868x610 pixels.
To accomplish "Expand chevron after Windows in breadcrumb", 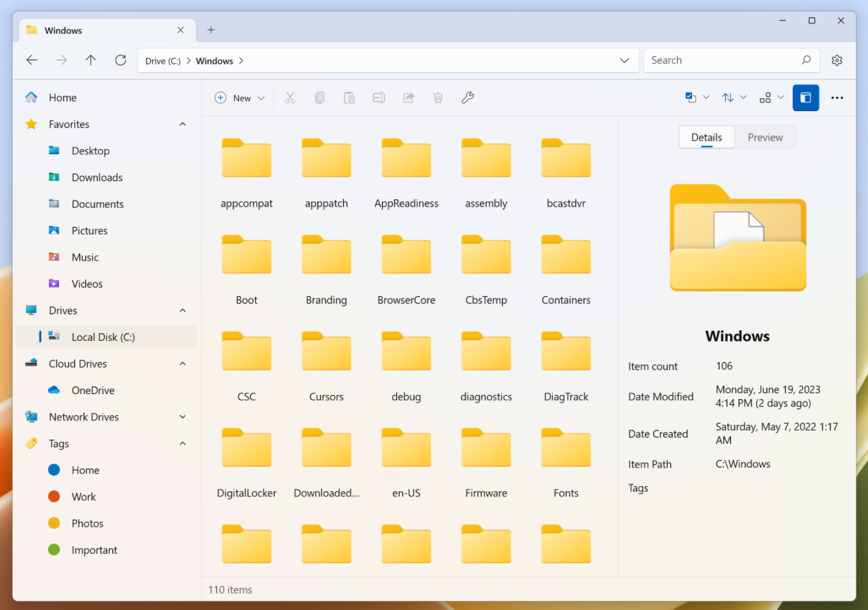I will [x=241, y=61].
